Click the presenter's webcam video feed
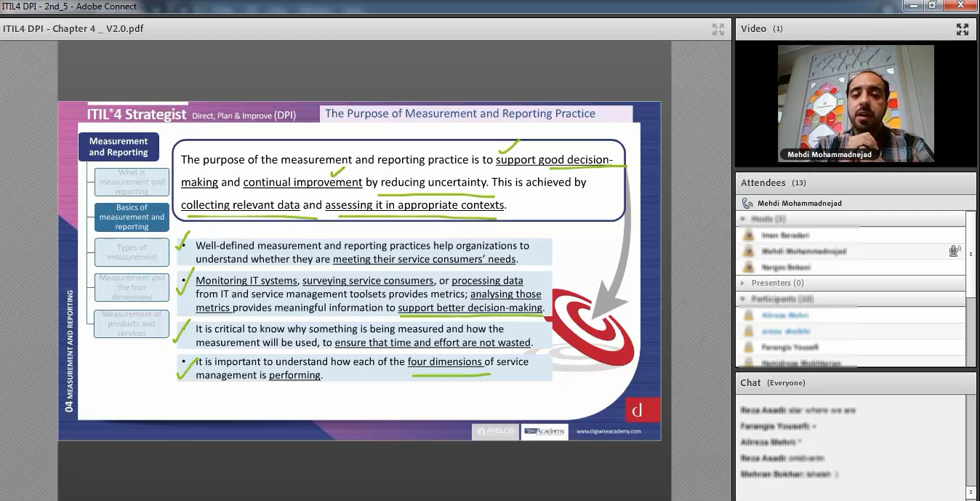 856,102
